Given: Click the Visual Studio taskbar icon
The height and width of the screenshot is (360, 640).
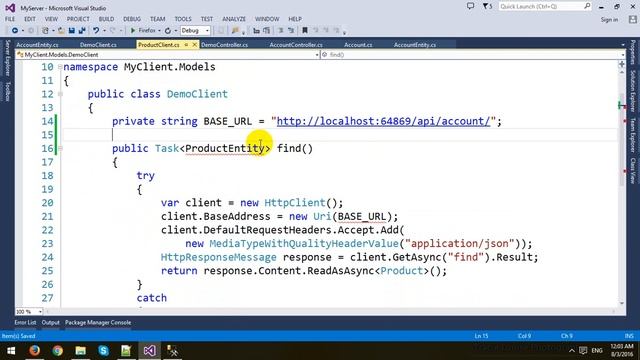Looking at the screenshot, I should coord(149,351).
